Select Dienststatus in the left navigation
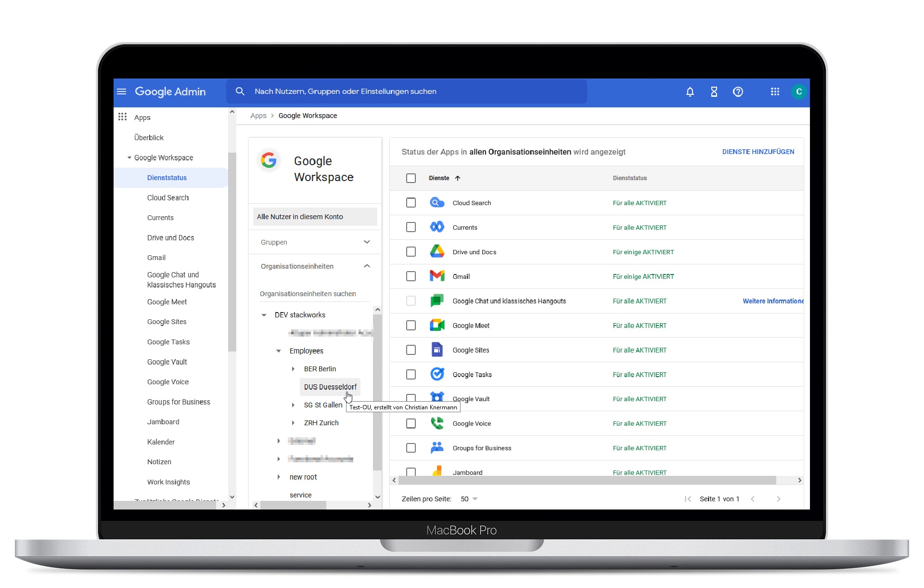The height and width of the screenshot is (588, 924). click(167, 178)
